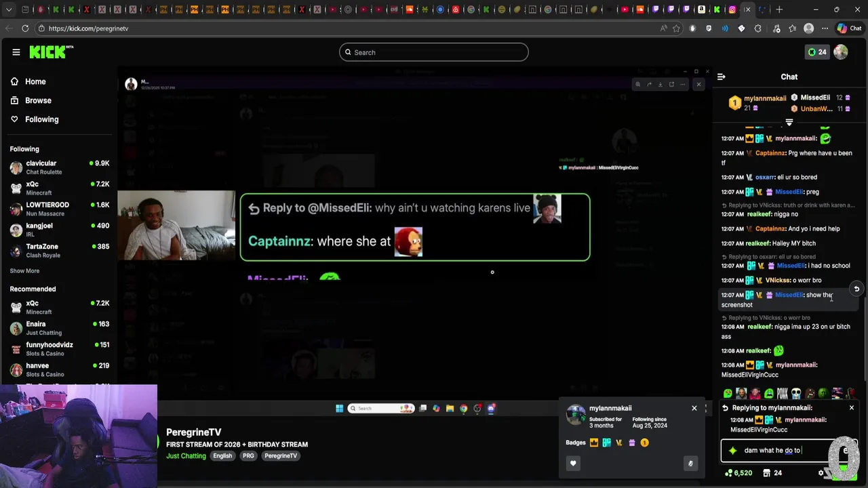The height and width of the screenshot is (488, 868).
Task: Open the Kick sidebar hamburger menu
Action: [x=16, y=52]
